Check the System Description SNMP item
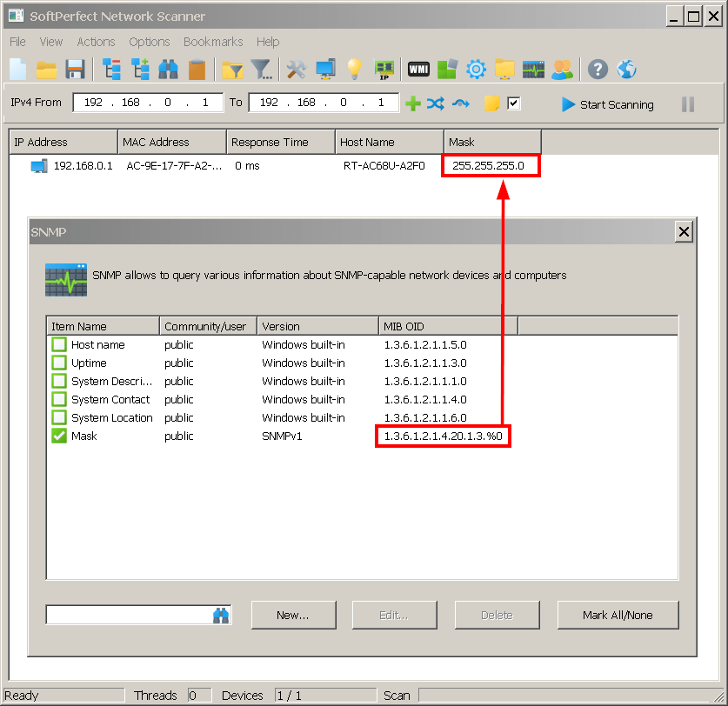Screen dimensions: 728x706 pyautogui.click(x=59, y=381)
